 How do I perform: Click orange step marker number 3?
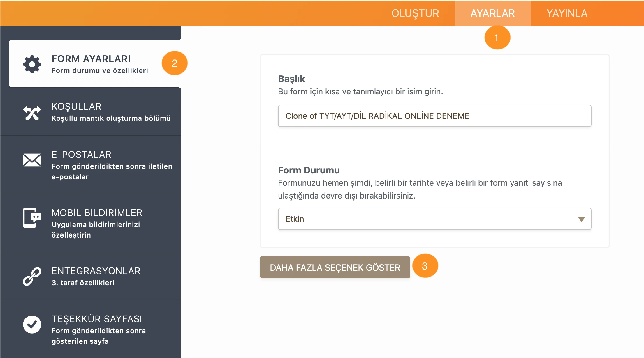425,266
